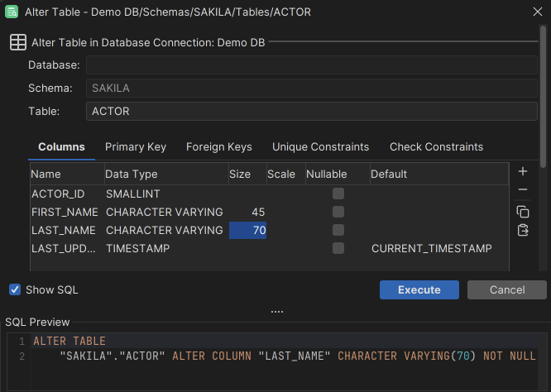Click the add column plus icon
The image size is (551, 392).
point(523,172)
